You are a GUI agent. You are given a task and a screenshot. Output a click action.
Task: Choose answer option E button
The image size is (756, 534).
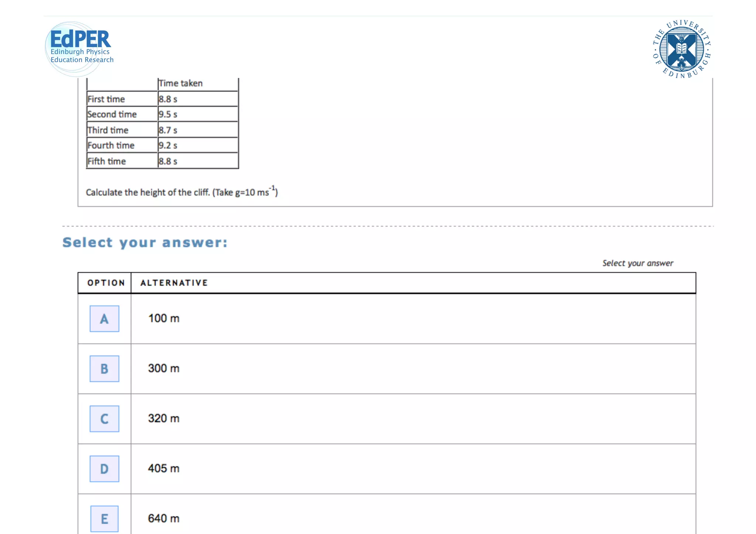coord(104,519)
